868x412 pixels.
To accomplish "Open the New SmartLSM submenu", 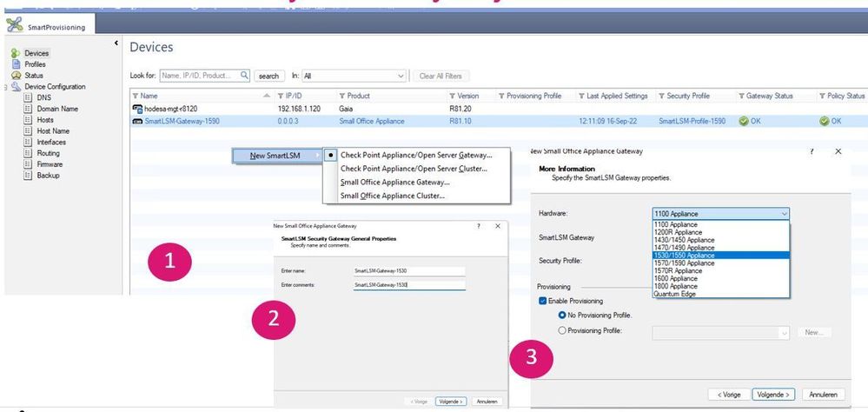I will [276, 156].
